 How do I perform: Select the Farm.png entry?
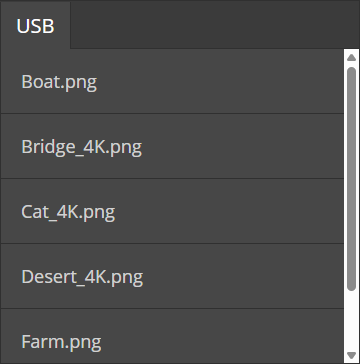[x=61, y=342]
